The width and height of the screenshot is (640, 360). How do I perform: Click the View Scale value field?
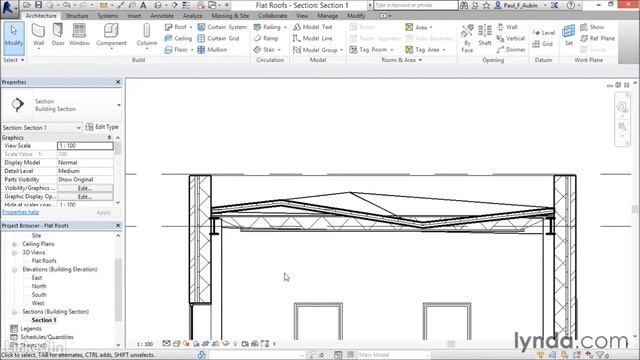pyautogui.click(x=85, y=146)
